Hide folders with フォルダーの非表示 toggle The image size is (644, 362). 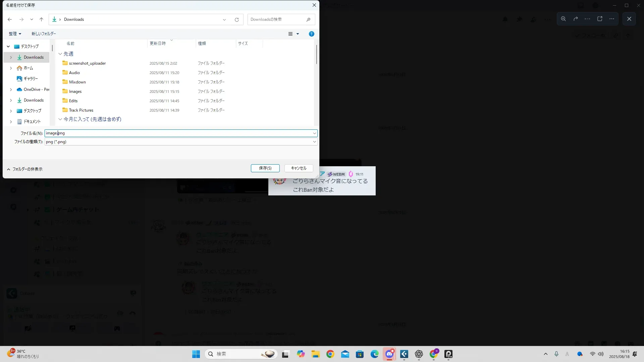pos(25,169)
